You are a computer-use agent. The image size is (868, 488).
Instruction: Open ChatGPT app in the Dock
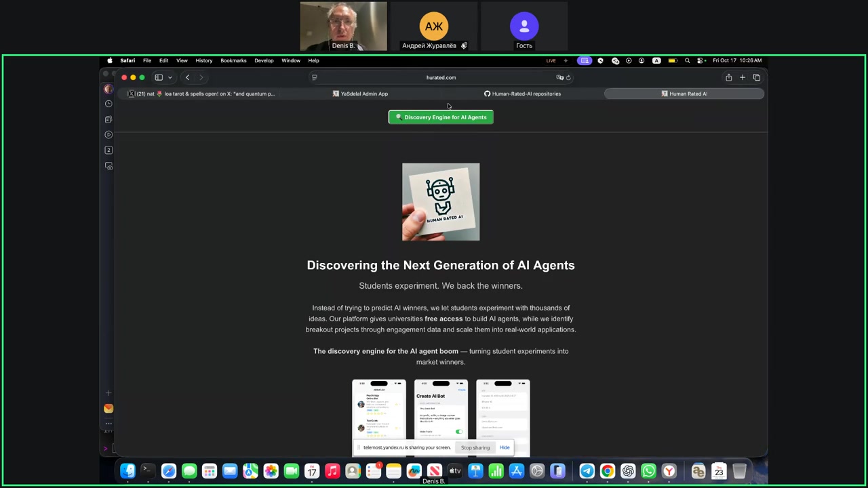click(x=628, y=471)
